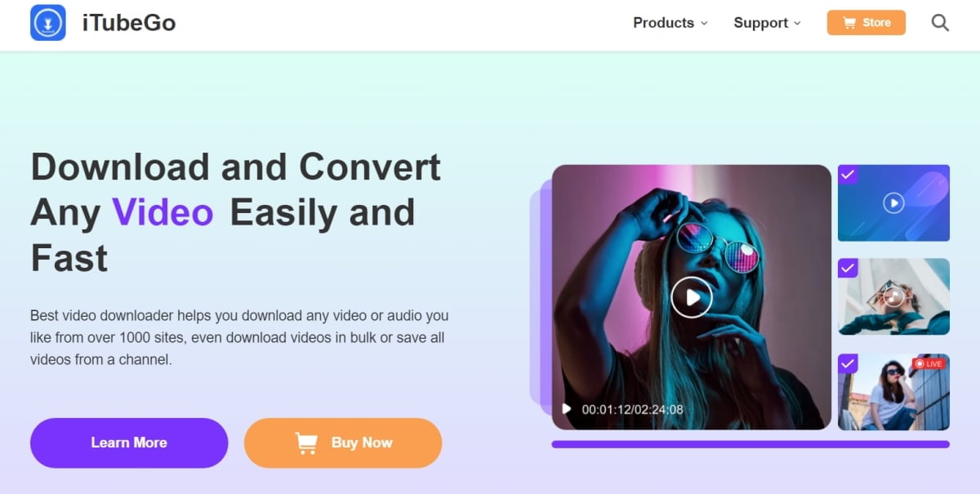The width and height of the screenshot is (980, 494).
Task: Click the red LIVE badge on the bottom thumbnail
Action: (x=929, y=363)
